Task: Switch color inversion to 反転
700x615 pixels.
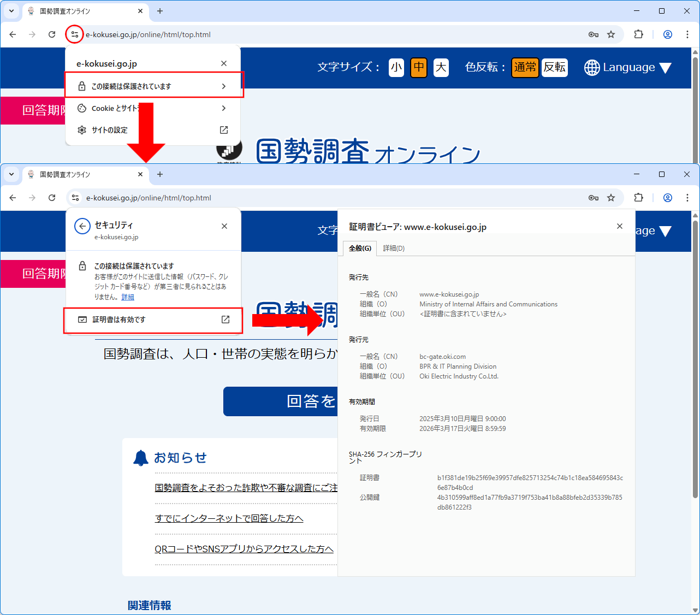Action: 555,68
